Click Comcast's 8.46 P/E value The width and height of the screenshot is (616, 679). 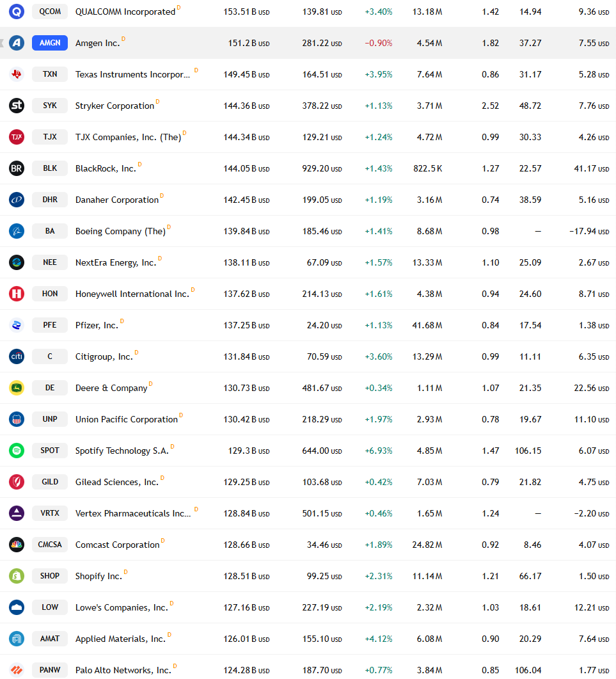click(532, 545)
